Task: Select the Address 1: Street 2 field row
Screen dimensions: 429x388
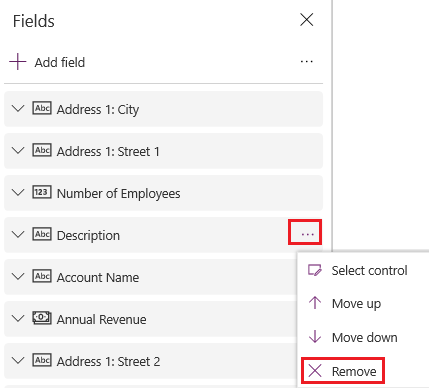Action: click(x=150, y=361)
